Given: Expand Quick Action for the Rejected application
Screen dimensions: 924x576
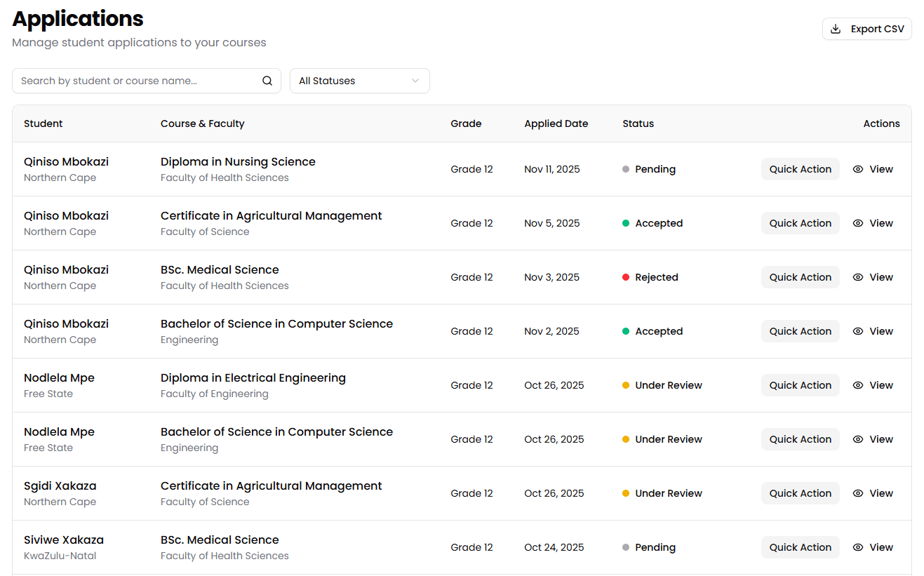Looking at the screenshot, I should pyautogui.click(x=800, y=276).
